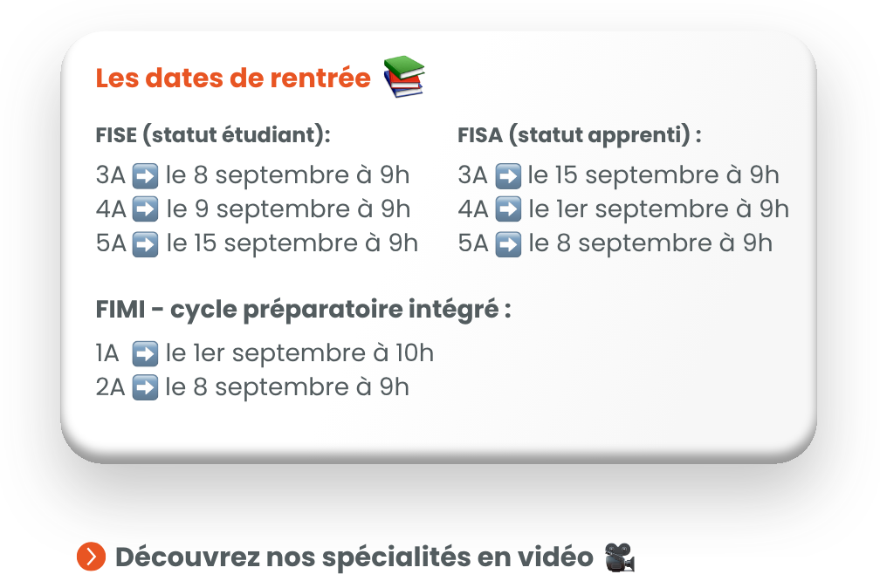Open the "Découvrez nos spécialités en vidéo" link
880x588 pixels.
(x=354, y=557)
